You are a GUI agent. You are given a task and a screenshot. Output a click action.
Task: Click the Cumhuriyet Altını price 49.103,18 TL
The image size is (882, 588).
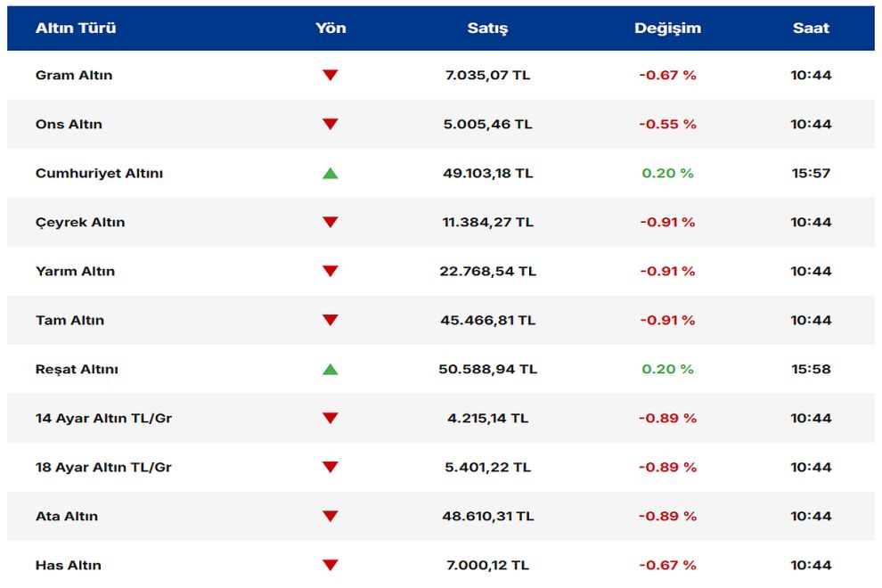coord(487,174)
